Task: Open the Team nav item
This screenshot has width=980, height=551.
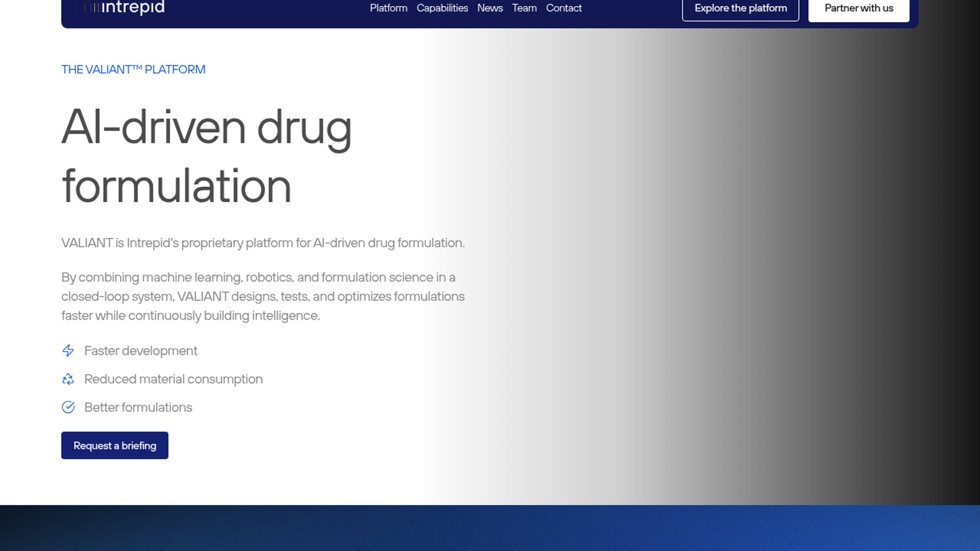Action: (x=524, y=8)
